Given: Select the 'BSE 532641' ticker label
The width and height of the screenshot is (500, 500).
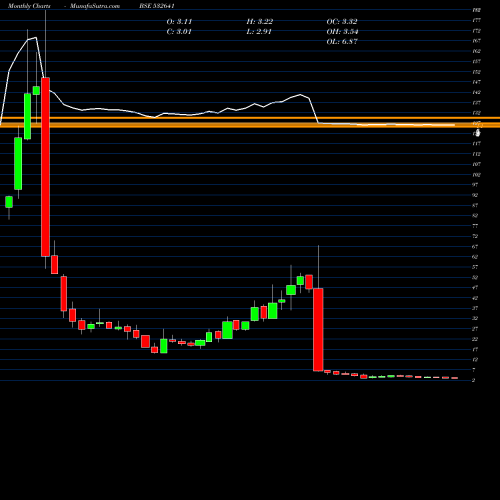Looking at the screenshot, I should [157, 6].
